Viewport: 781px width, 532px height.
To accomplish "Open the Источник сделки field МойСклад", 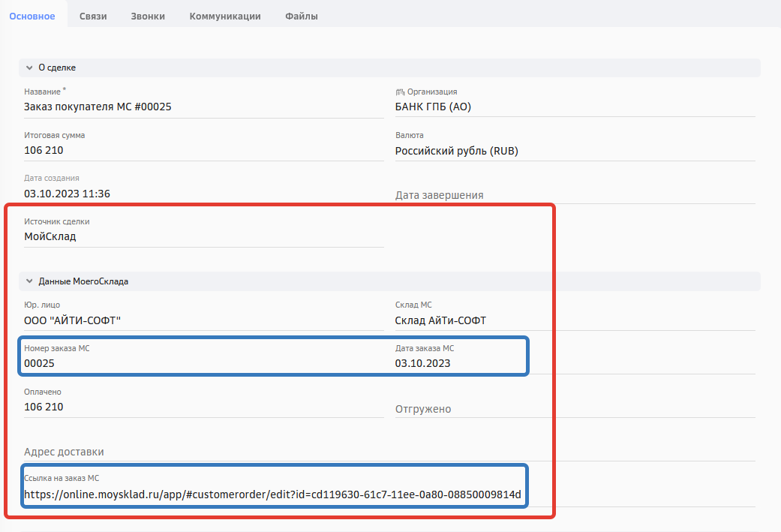I will coord(203,236).
